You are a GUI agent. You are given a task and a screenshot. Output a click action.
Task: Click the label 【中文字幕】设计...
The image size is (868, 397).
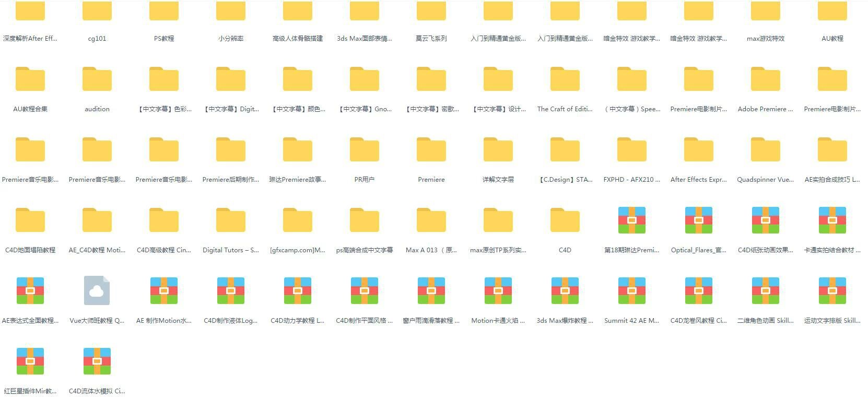(498, 109)
